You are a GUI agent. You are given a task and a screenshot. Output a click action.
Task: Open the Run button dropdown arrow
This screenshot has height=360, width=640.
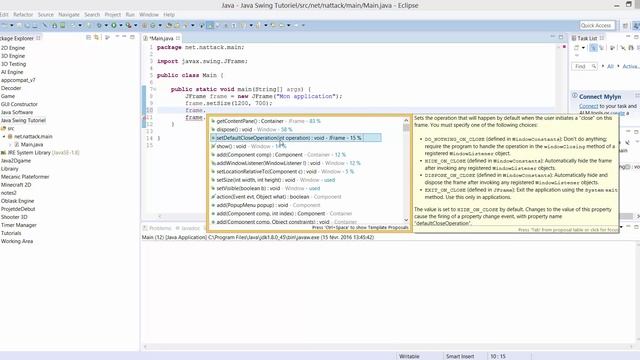pyautogui.click(x=121, y=25)
